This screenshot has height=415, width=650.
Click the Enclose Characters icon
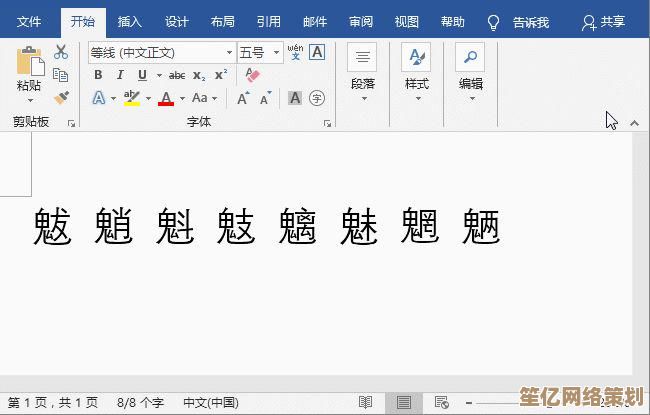(317, 98)
